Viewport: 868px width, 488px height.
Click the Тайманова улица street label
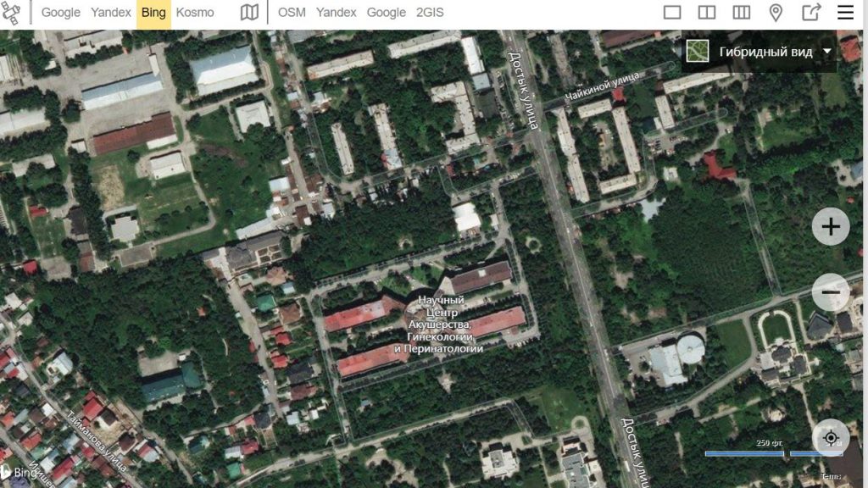click(97, 441)
